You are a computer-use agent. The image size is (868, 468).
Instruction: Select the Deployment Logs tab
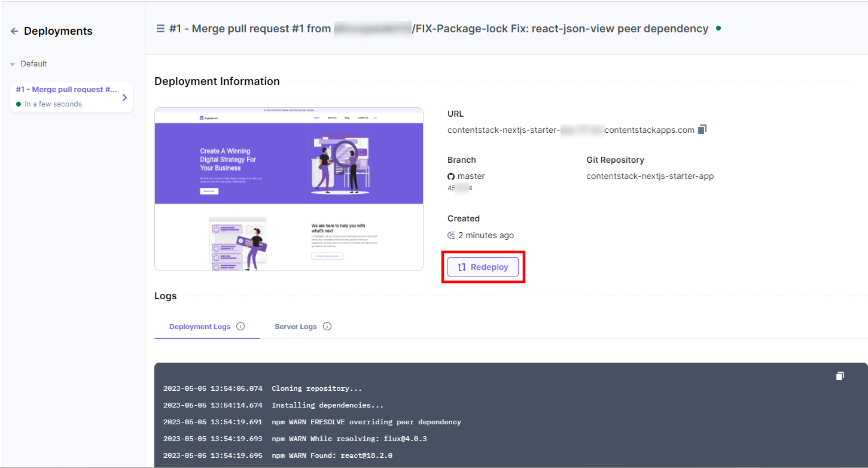[199, 326]
